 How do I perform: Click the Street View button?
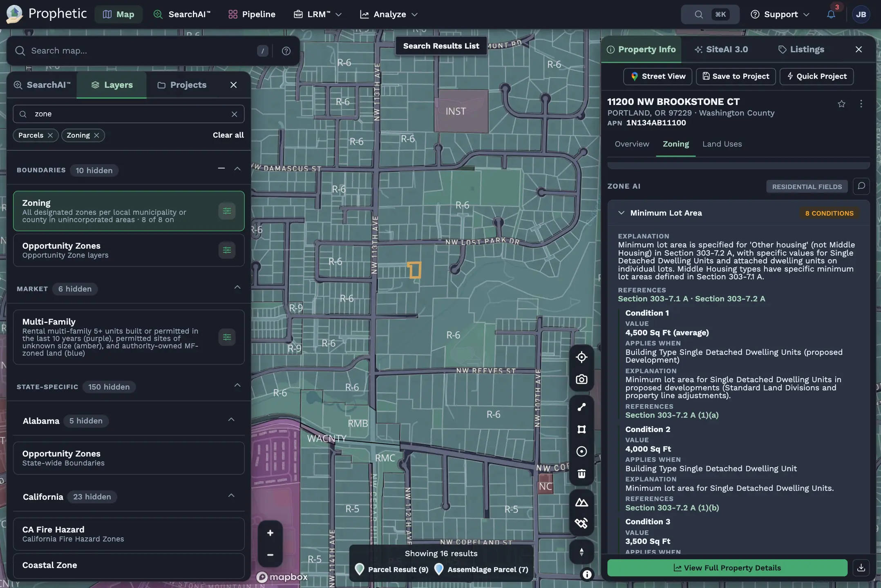(x=657, y=76)
